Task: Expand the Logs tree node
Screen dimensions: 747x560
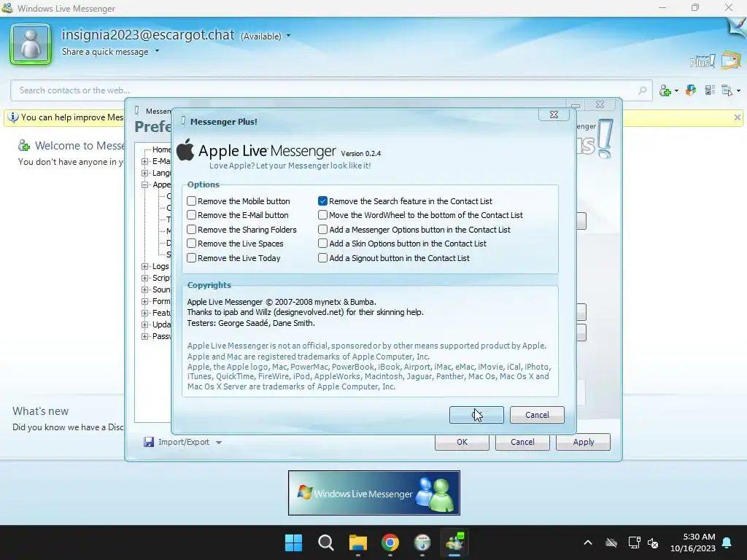Action: click(145, 266)
